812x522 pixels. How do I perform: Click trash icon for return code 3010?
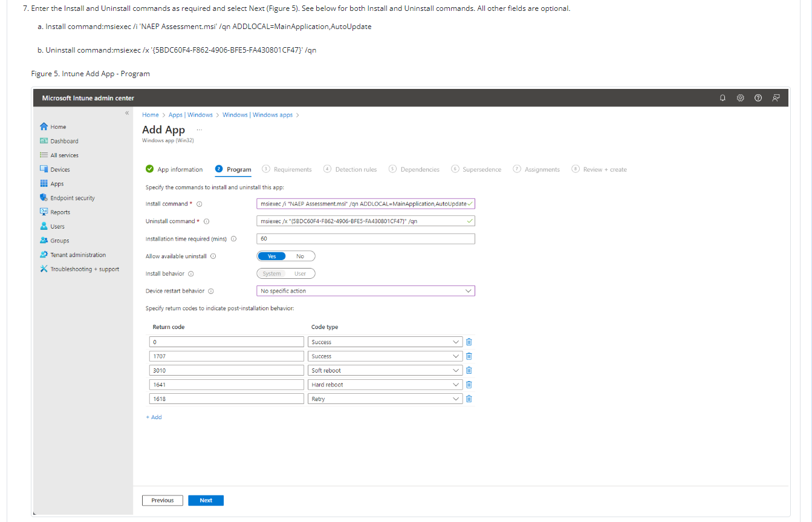(469, 370)
